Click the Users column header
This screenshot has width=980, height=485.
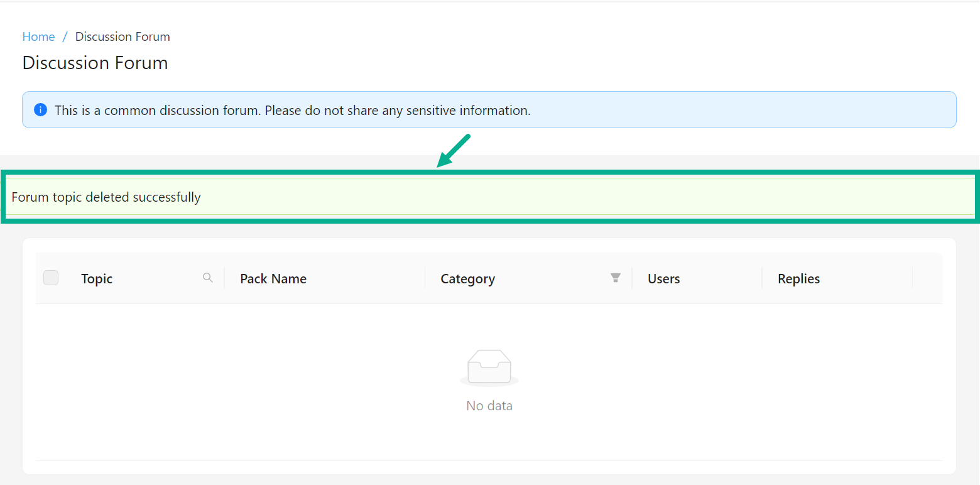[x=663, y=279]
